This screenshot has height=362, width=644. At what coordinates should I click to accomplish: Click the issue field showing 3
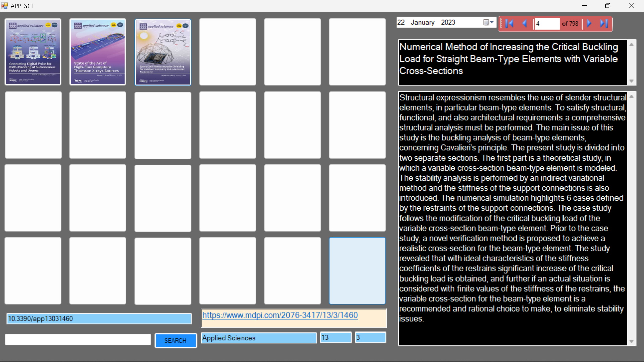click(x=370, y=337)
